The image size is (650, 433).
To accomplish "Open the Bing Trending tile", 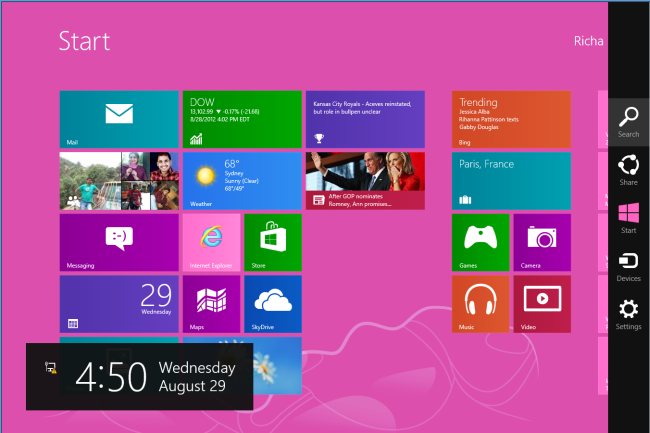I will (511, 119).
